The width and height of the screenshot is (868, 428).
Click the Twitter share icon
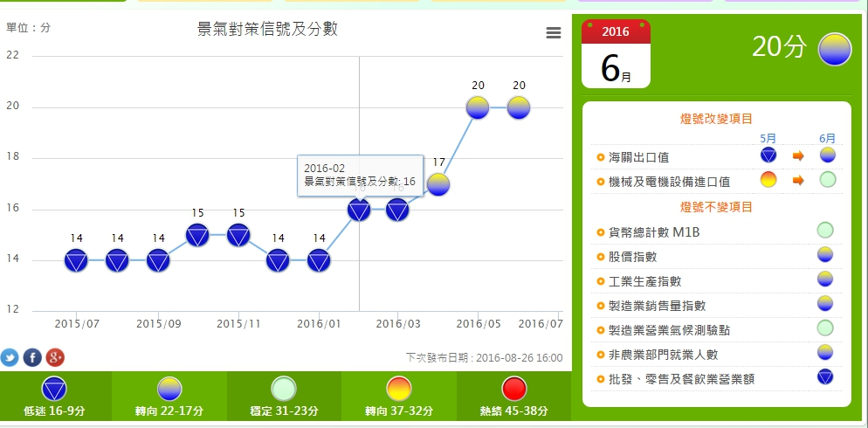[x=10, y=356]
